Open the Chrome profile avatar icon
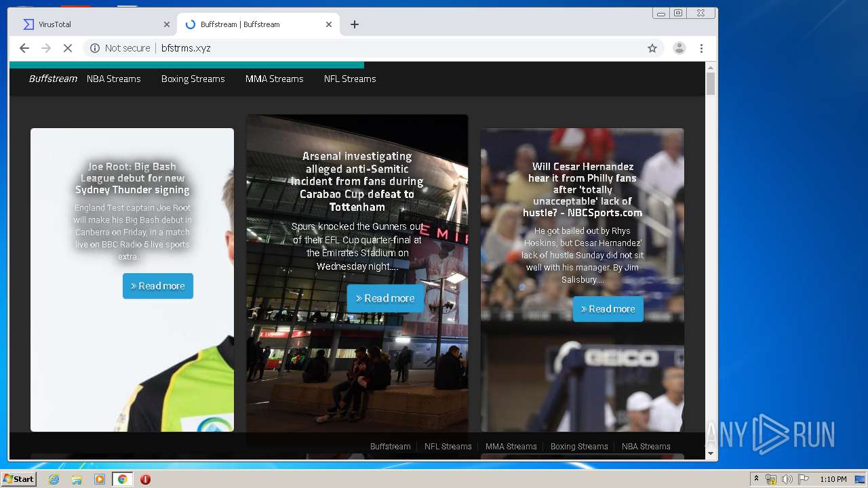 click(679, 48)
